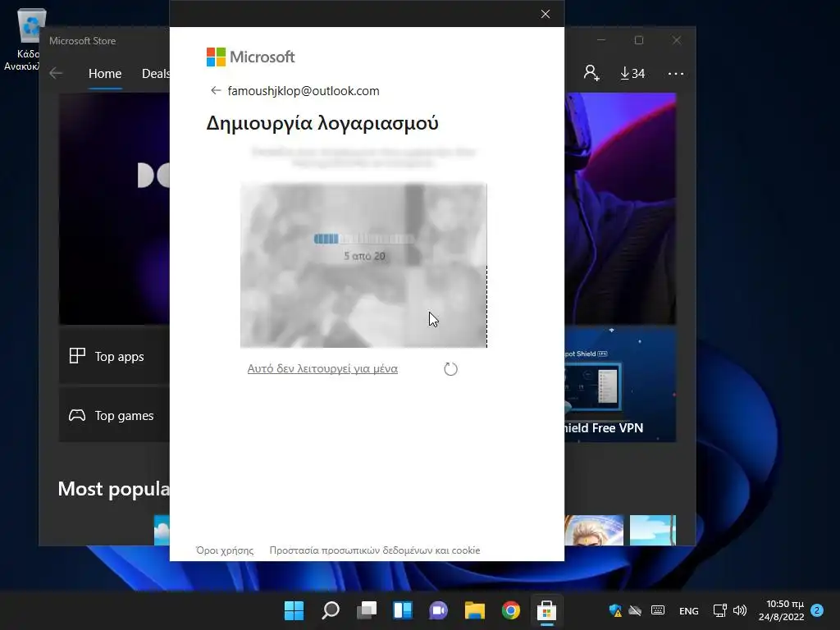This screenshot has width=840, height=630.
Task: Open the Chat taskbar icon
Action: tap(439, 610)
